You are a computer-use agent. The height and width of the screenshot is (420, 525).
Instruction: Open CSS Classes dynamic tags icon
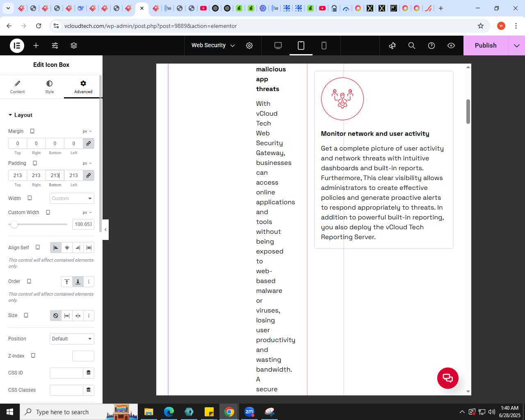(x=89, y=390)
